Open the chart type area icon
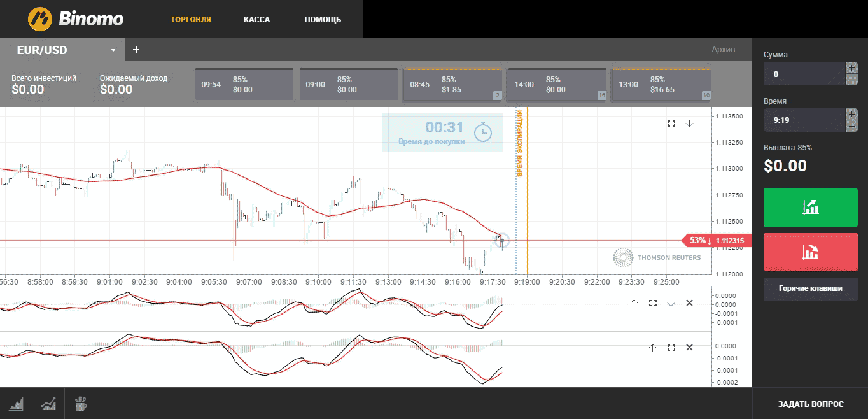 coord(16,403)
